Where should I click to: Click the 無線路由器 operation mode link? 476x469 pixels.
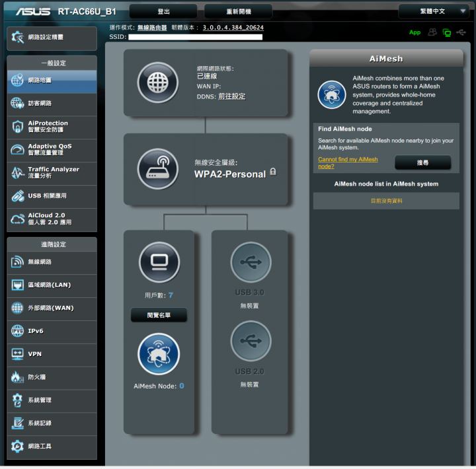tap(152, 28)
